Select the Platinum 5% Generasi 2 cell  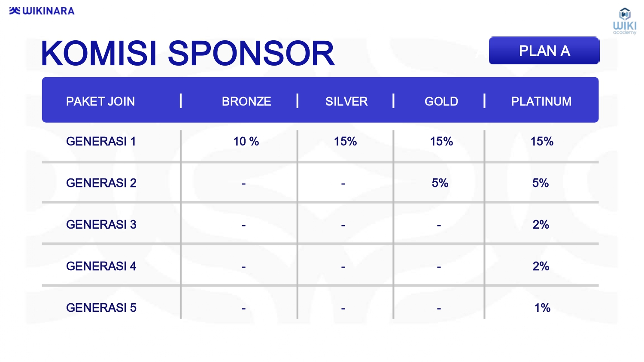(541, 183)
